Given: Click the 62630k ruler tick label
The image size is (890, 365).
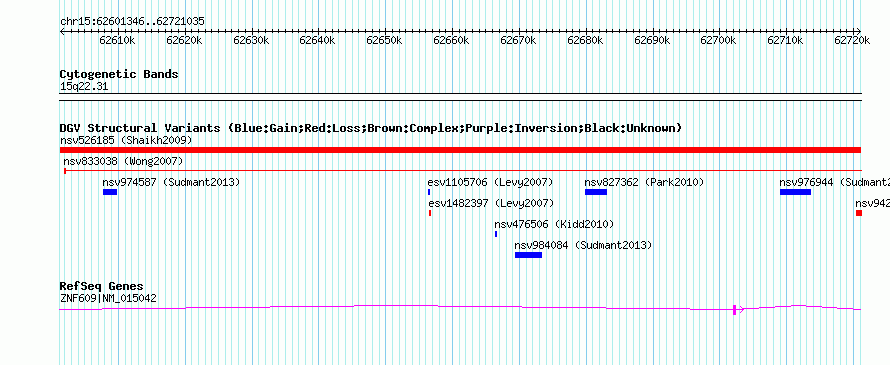Looking at the screenshot, I should (251, 40).
